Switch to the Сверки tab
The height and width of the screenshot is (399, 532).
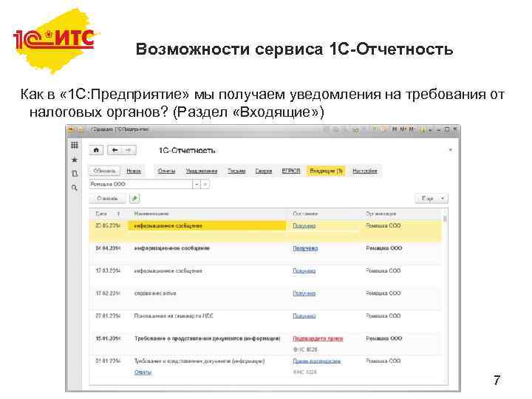pyautogui.click(x=264, y=171)
